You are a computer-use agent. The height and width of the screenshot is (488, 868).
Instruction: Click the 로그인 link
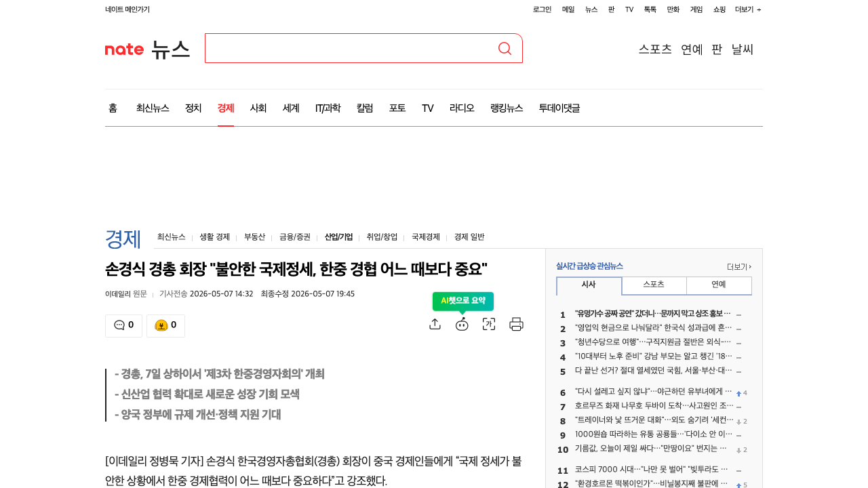coord(542,9)
